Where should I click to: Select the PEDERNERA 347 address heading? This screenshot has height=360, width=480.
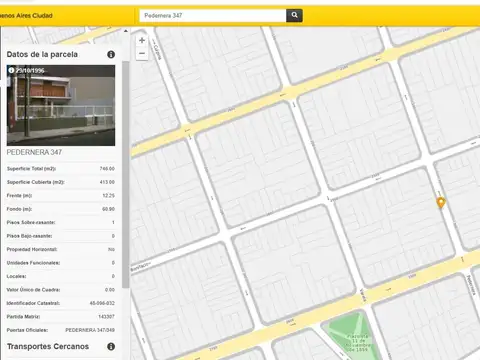[34, 152]
